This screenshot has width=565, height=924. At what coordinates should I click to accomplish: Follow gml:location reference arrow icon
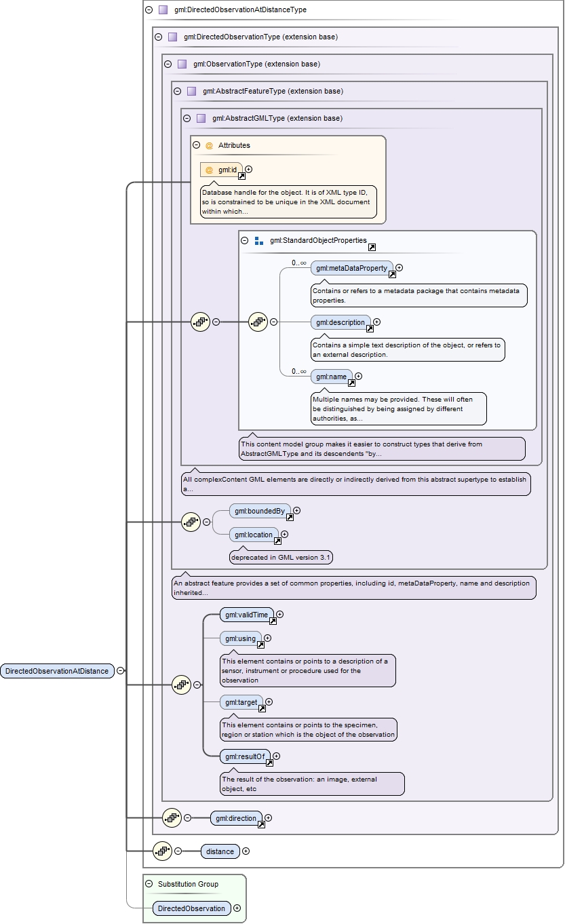277,541
